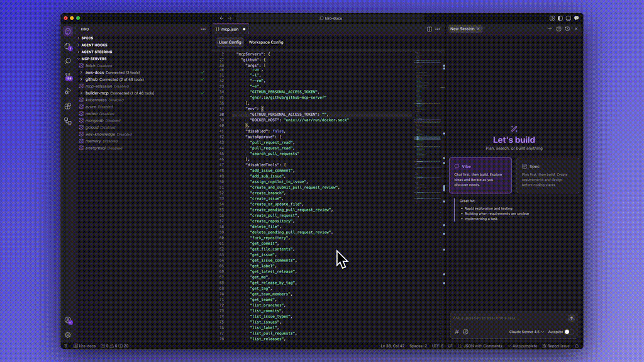Switch to the Workspace Config tab
644x362 pixels.
coord(266,42)
